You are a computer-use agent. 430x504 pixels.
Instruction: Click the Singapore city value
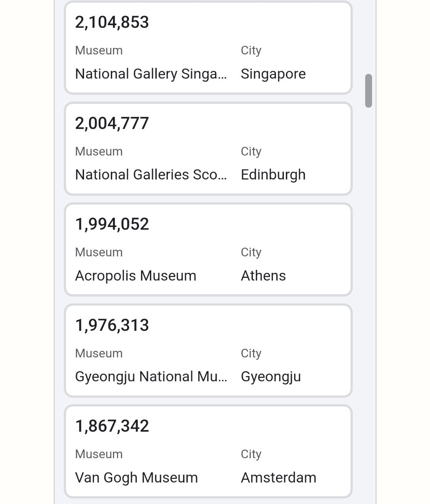[x=273, y=74]
